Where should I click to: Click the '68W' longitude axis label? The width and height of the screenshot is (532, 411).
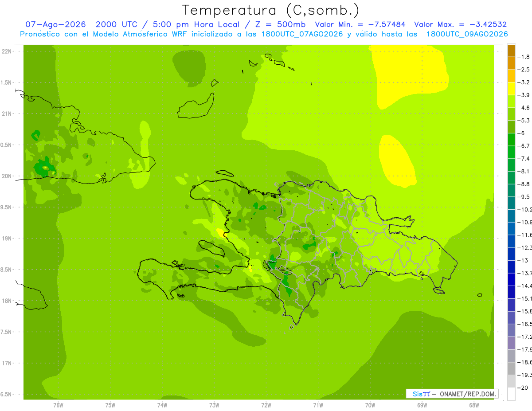tap(474, 405)
